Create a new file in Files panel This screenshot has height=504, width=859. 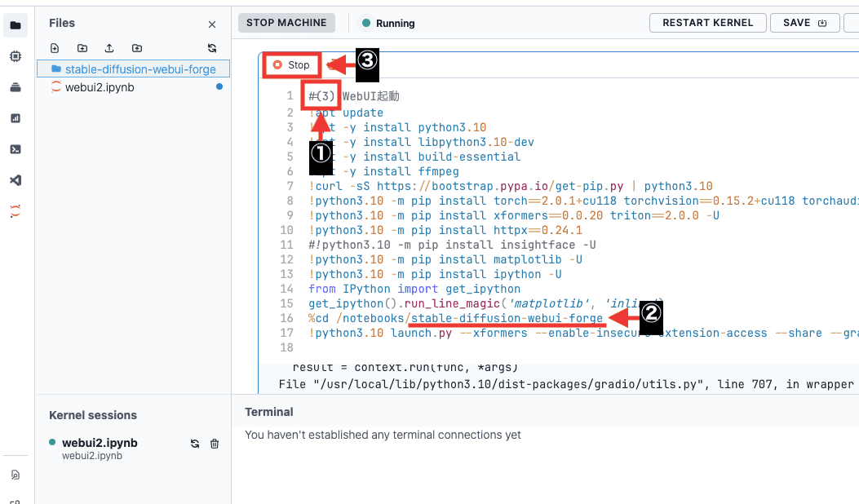[55, 49]
